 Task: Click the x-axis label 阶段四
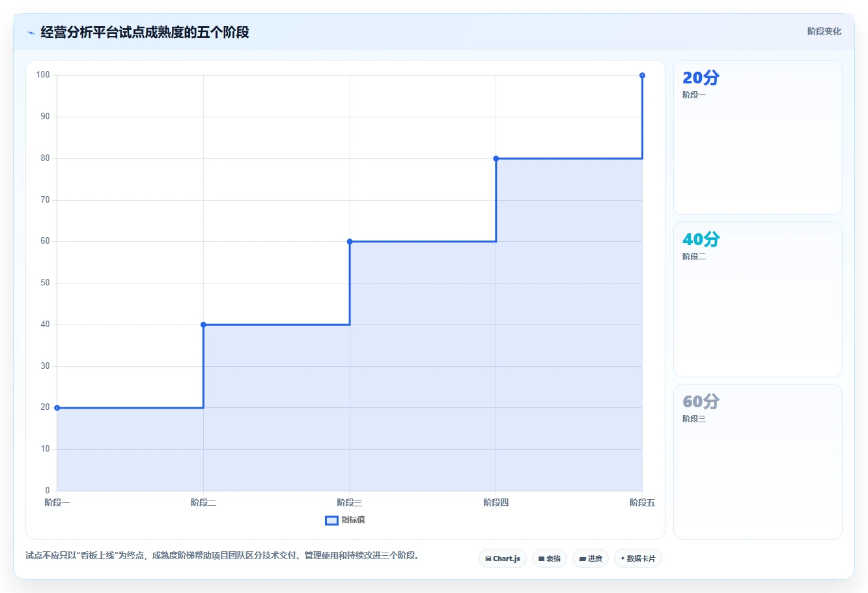point(496,502)
